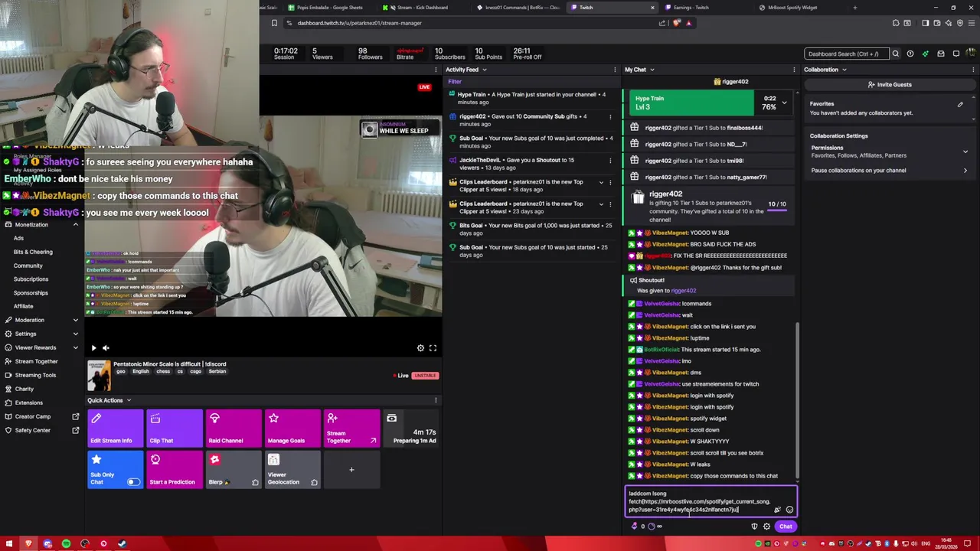980x551 pixels.
Task: Click the Start a Prediction tile
Action: click(x=175, y=470)
